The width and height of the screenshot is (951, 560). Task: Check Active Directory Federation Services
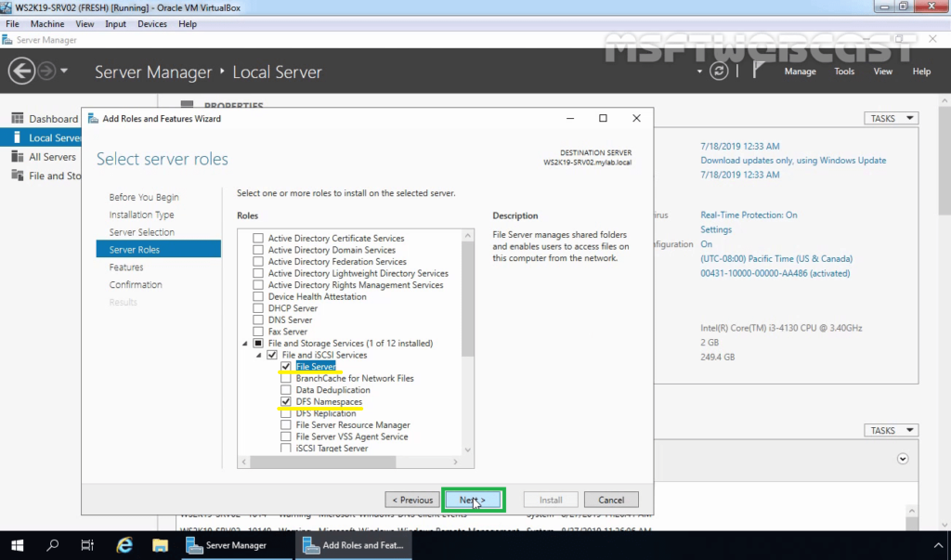click(x=258, y=262)
